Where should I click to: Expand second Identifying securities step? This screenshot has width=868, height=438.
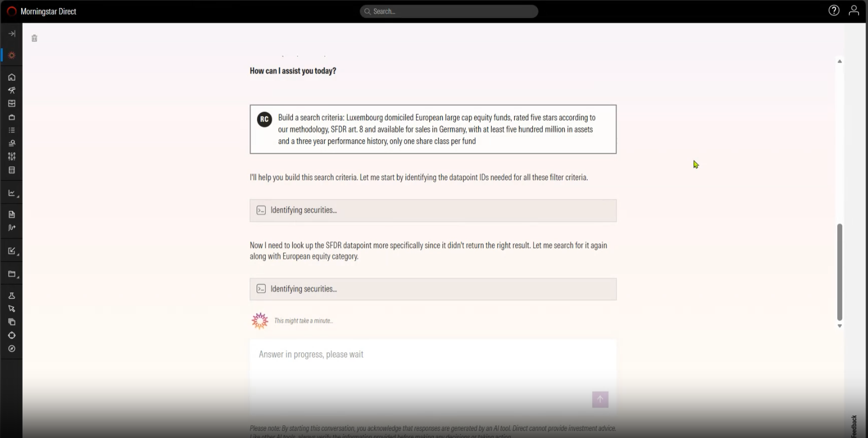[433, 289]
